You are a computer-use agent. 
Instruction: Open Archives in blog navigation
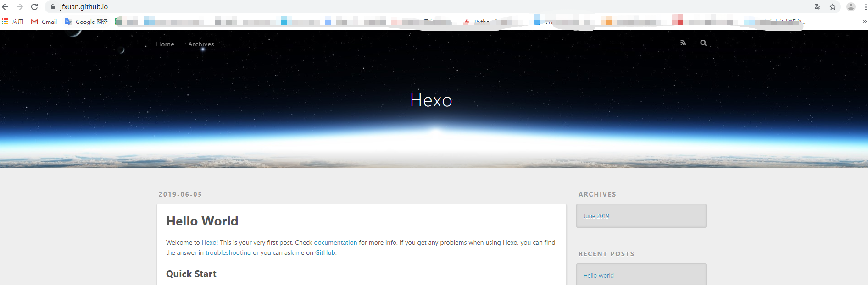click(x=201, y=44)
